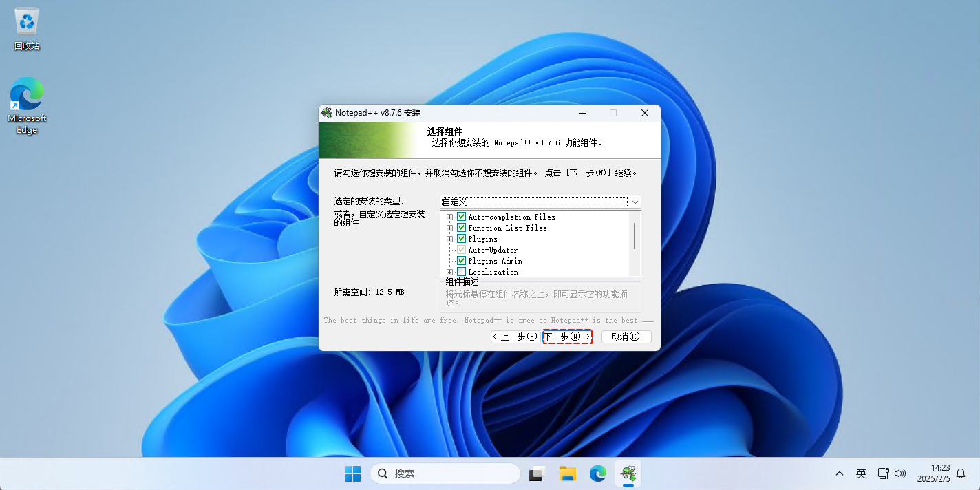Click the Notepad++ installer taskbar icon
The image size is (980, 490).
click(x=628, y=473)
